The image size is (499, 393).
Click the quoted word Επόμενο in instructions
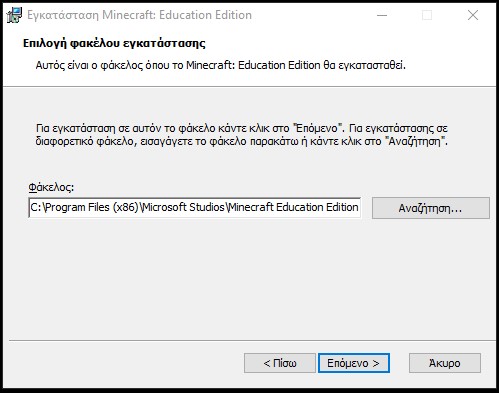(x=317, y=129)
